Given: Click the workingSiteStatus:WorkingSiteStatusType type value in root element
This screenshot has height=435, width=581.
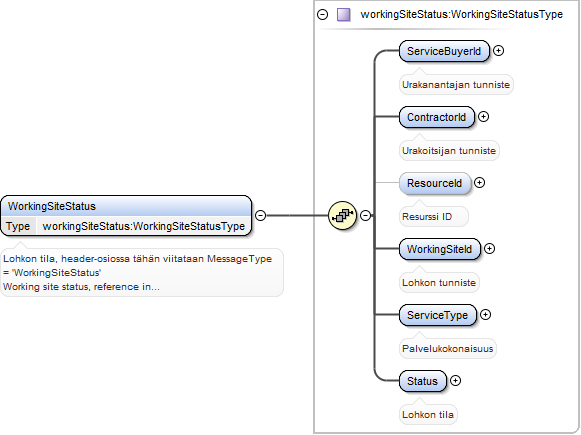Looking at the screenshot, I should point(144,226).
